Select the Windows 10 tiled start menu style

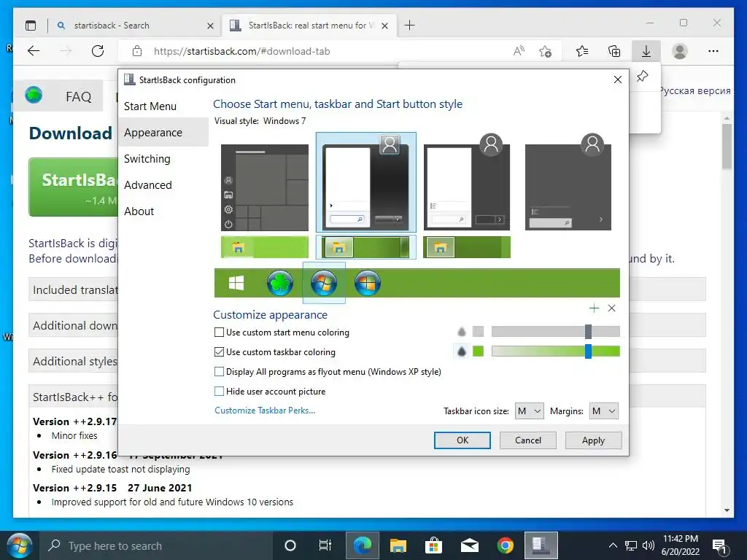point(265,187)
